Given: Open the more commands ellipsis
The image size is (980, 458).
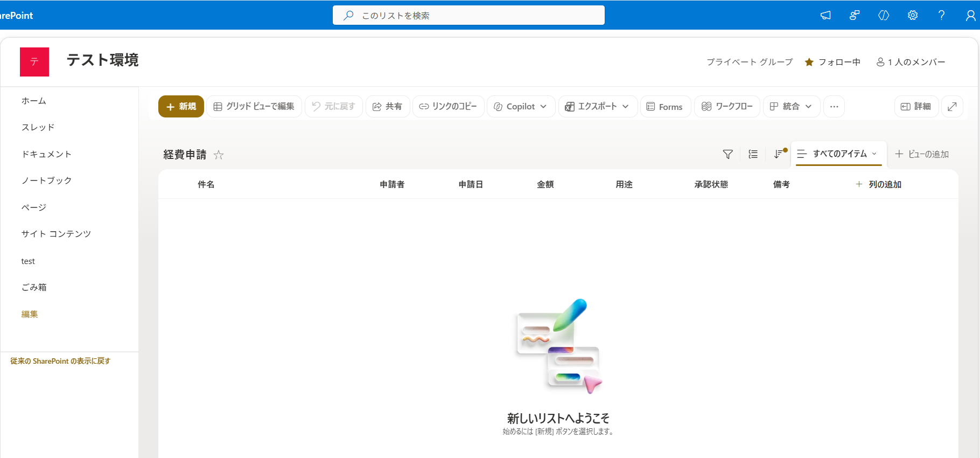Looking at the screenshot, I should click(x=834, y=106).
